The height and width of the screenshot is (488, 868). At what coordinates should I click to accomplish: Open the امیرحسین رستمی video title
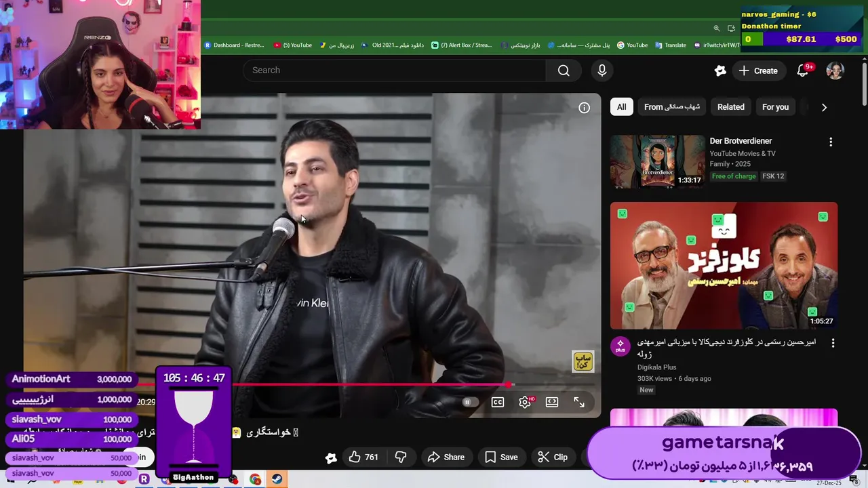pyautogui.click(x=726, y=348)
